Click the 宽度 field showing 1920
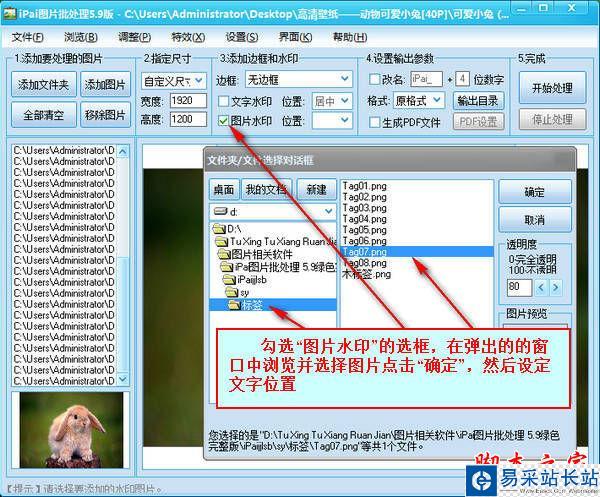The height and width of the screenshot is (497, 600). [x=188, y=101]
